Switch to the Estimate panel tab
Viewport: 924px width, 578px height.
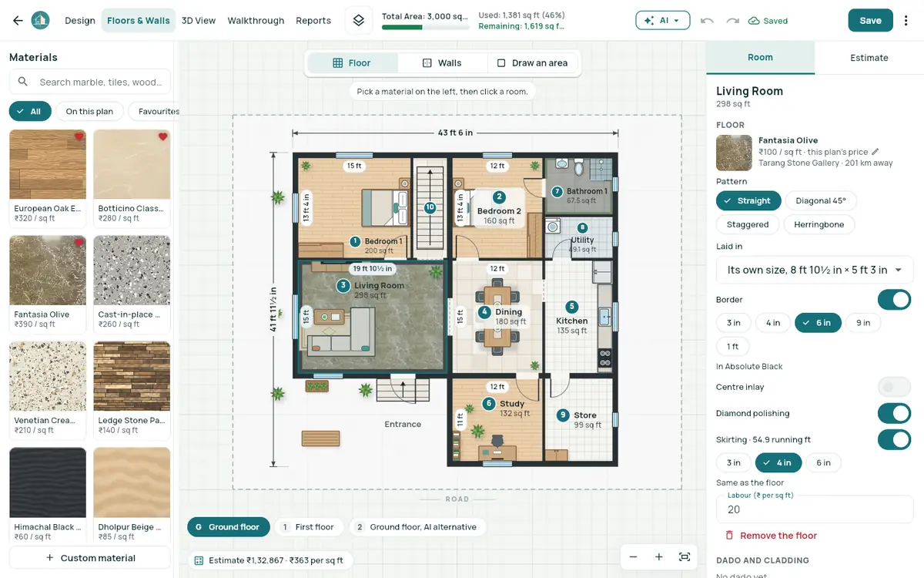[869, 58]
